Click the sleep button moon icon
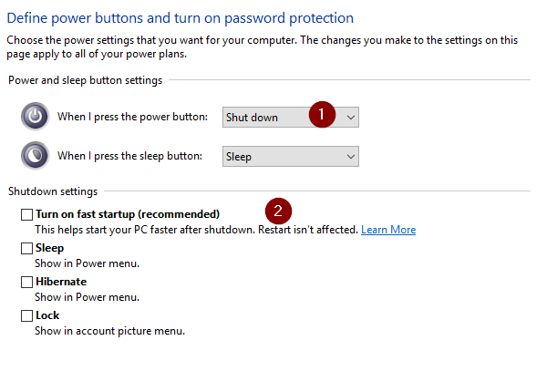Viewport: 557px width, 392px height. pos(35,156)
